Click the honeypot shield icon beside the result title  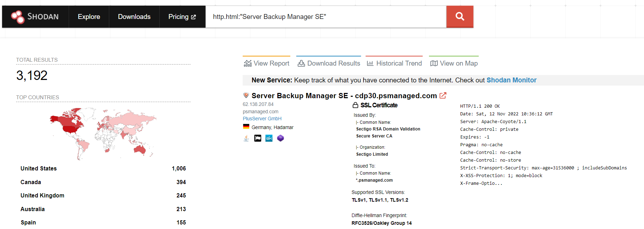coord(246,95)
